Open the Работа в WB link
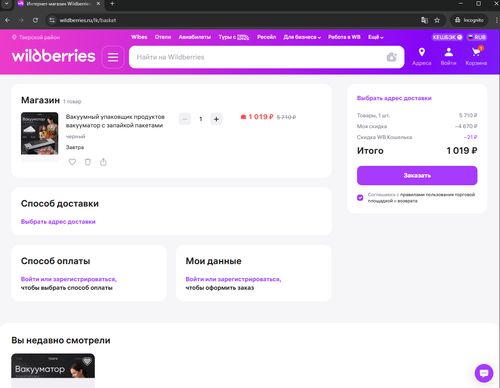The width and height of the screenshot is (500, 388). point(344,37)
